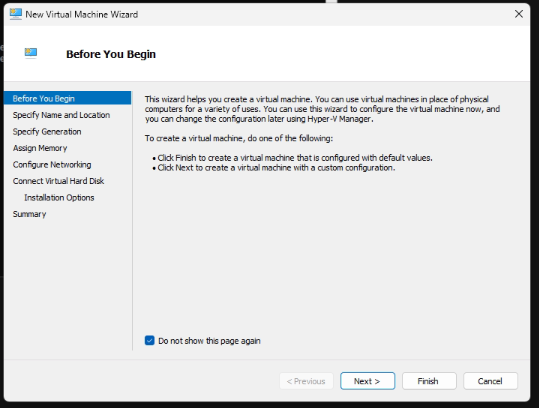Click Finish to create default VM
The image size is (539, 408).
click(x=429, y=381)
